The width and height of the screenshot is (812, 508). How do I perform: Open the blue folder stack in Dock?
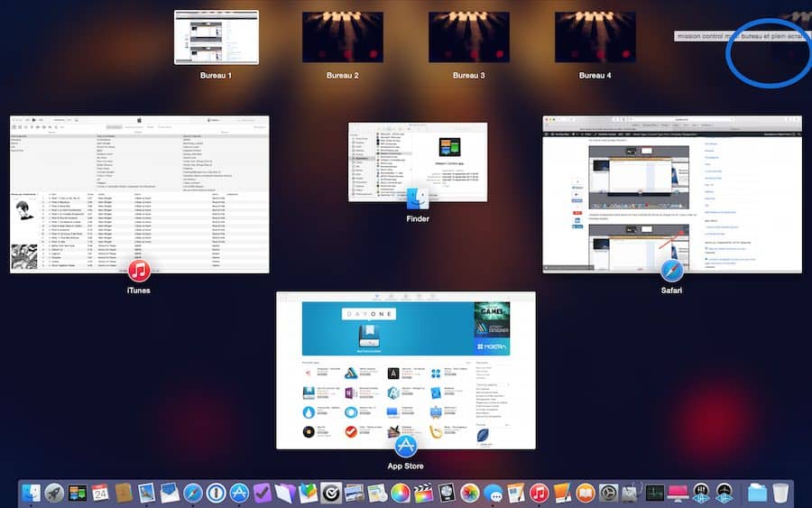coord(757,493)
